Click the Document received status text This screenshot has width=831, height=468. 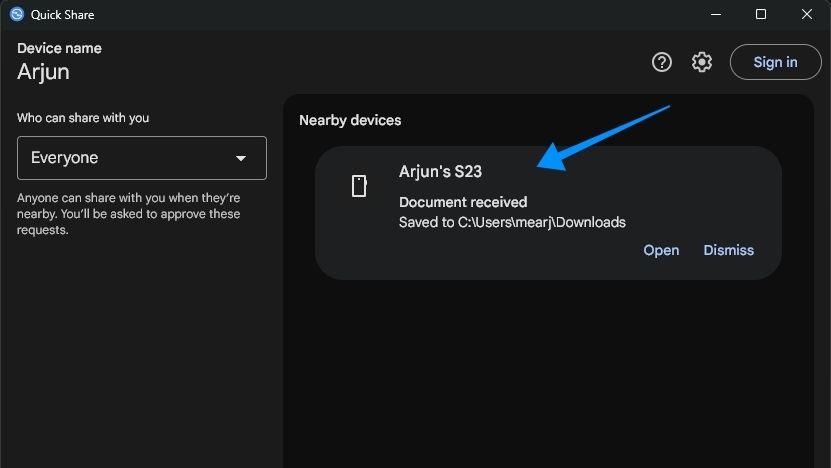pyautogui.click(x=463, y=202)
